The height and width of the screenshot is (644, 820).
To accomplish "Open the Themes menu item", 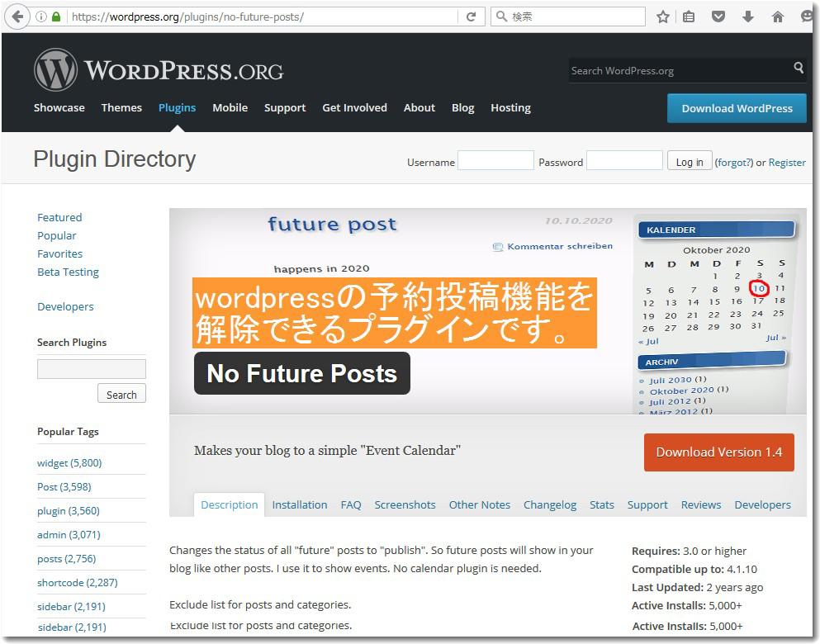I will point(121,107).
